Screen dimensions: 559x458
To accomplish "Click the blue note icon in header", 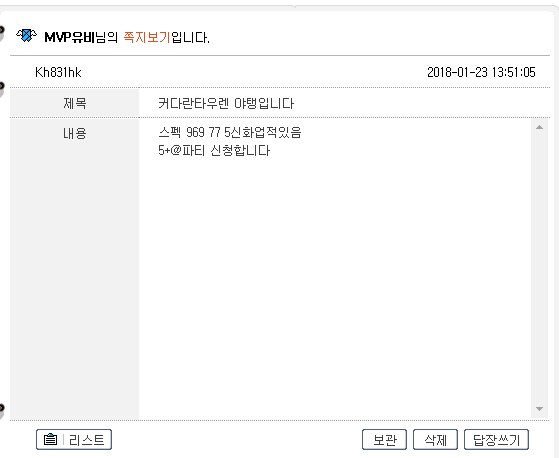I will [26, 35].
